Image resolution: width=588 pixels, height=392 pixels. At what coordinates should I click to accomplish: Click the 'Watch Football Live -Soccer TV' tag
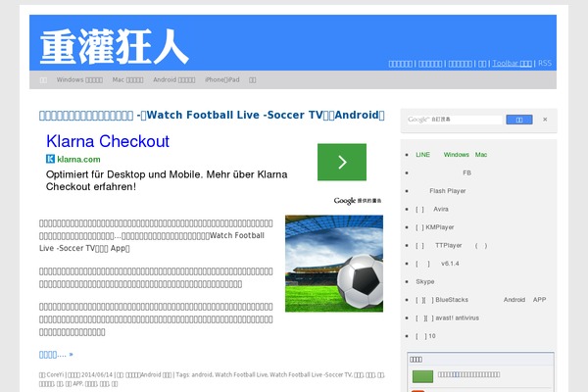point(311,374)
